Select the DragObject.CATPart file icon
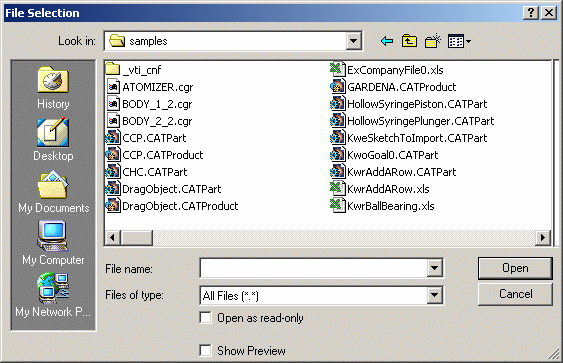The width and height of the screenshot is (563, 363). click(113, 189)
